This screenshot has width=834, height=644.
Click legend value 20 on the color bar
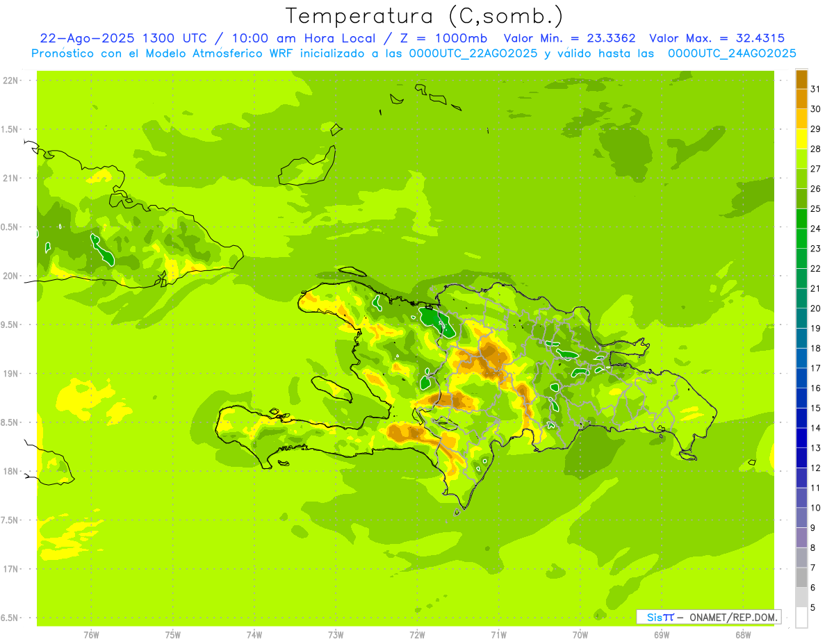[816, 308]
